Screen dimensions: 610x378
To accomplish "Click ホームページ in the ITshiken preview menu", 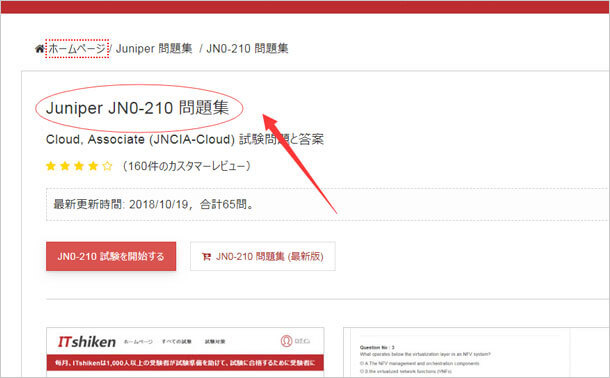I will pos(138,342).
